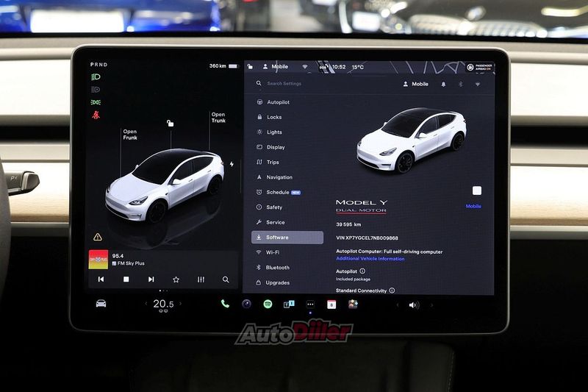This screenshot has width=588, height=392.
Task: Open the audio equalizer settings icon
Action: (x=201, y=279)
